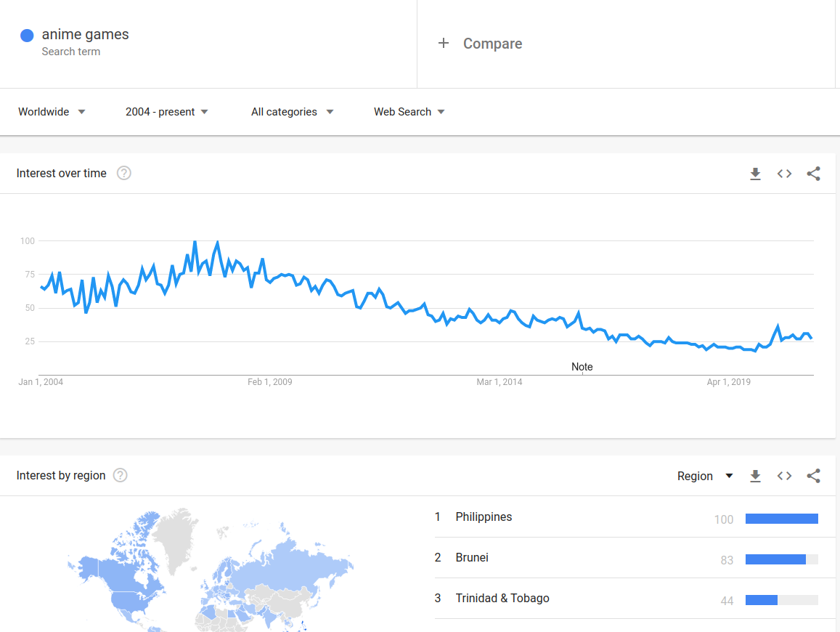Open the All categories dropdown
Image resolution: width=840 pixels, height=632 pixels.
(292, 112)
